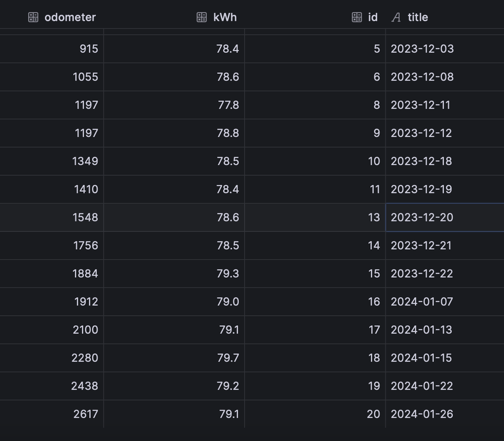Click the odometer column type icon

(x=33, y=18)
